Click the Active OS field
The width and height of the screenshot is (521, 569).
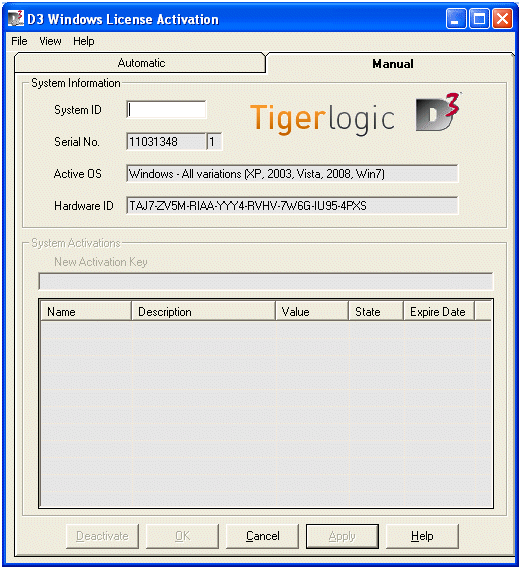pos(292,173)
